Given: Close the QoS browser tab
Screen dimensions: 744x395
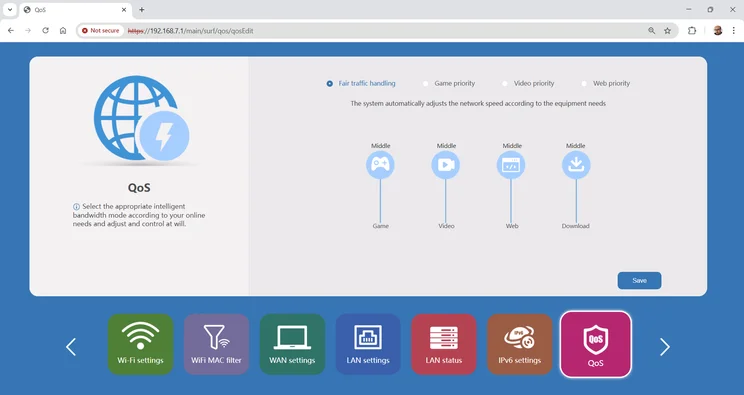Looking at the screenshot, I should tap(124, 9).
